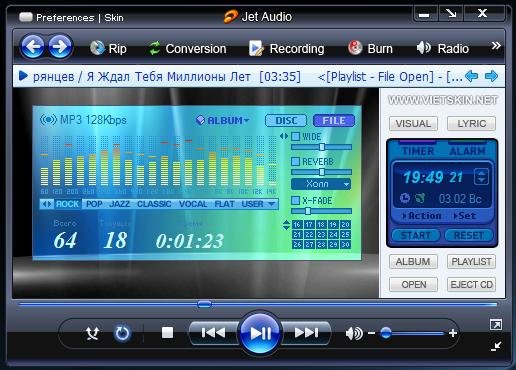This screenshot has height=370, width=516.
Task: Click the previous playlist blue arrow
Action: point(471,76)
